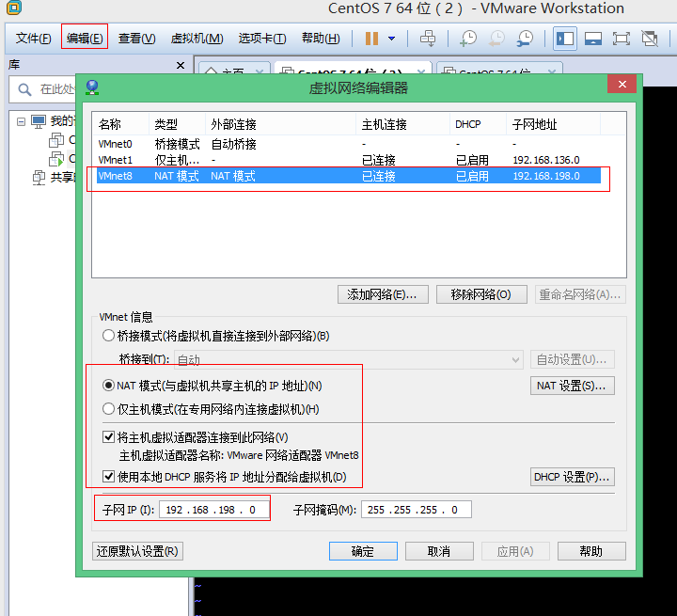Viewport: 677px width, 616px height.
Task: Close the Virtual Network Editor dialog
Action: tap(622, 85)
